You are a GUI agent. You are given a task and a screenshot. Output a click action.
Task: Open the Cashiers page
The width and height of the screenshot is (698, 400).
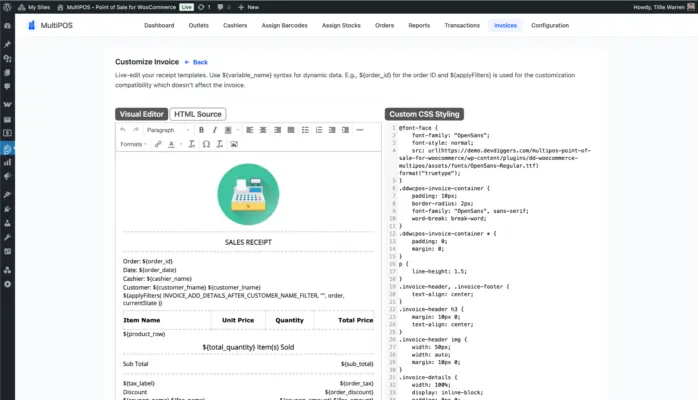(x=235, y=25)
